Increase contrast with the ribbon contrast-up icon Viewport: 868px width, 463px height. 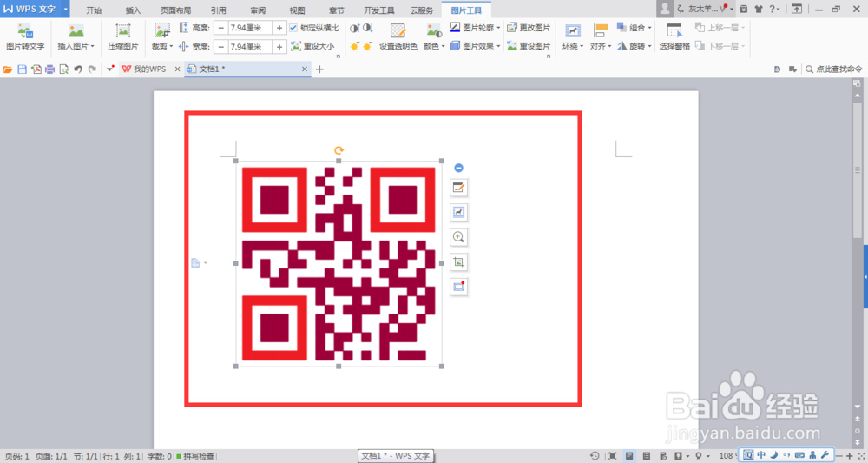355,28
